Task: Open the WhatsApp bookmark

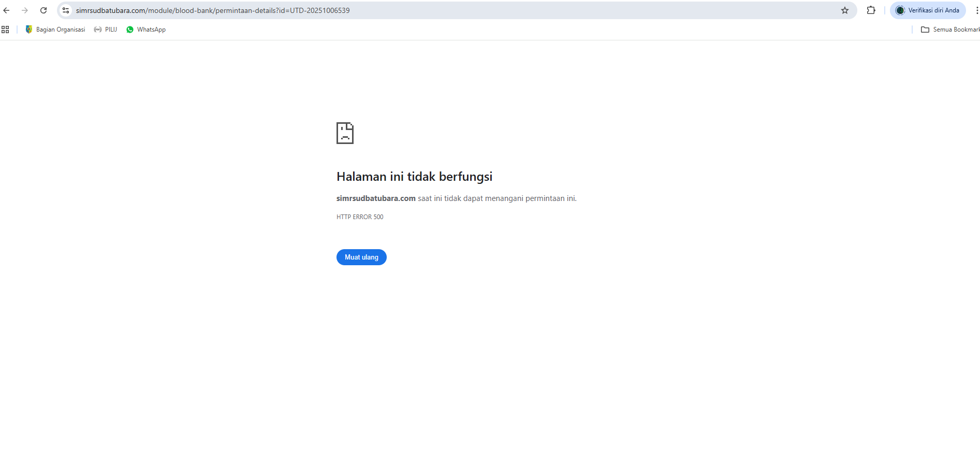Action: pos(146,30)
